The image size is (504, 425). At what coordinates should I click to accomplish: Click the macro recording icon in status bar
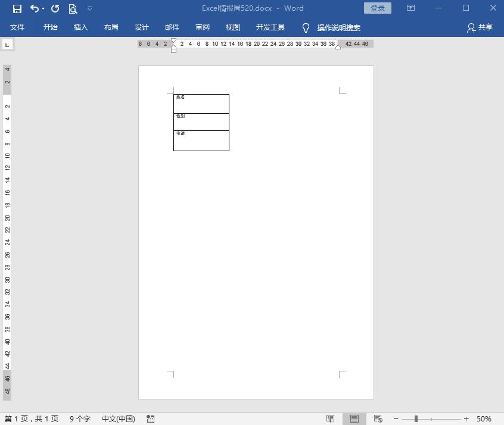tap(150, 419)
